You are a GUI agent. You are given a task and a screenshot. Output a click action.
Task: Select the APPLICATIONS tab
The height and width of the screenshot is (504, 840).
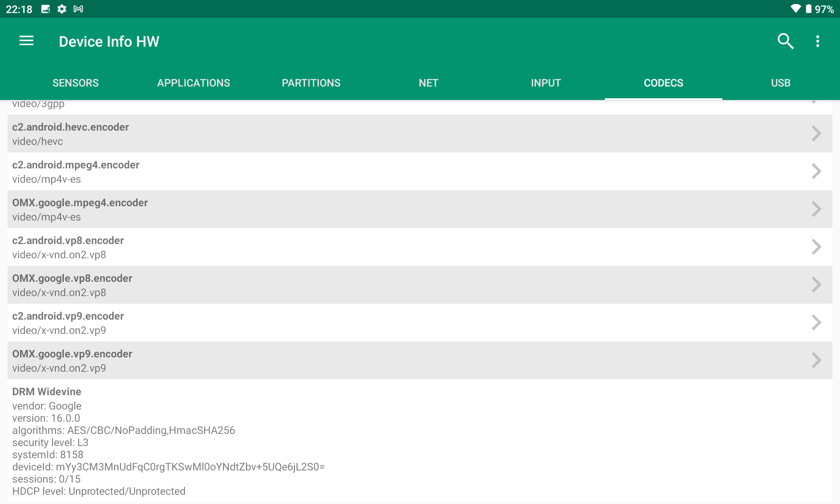coord(193,83)
